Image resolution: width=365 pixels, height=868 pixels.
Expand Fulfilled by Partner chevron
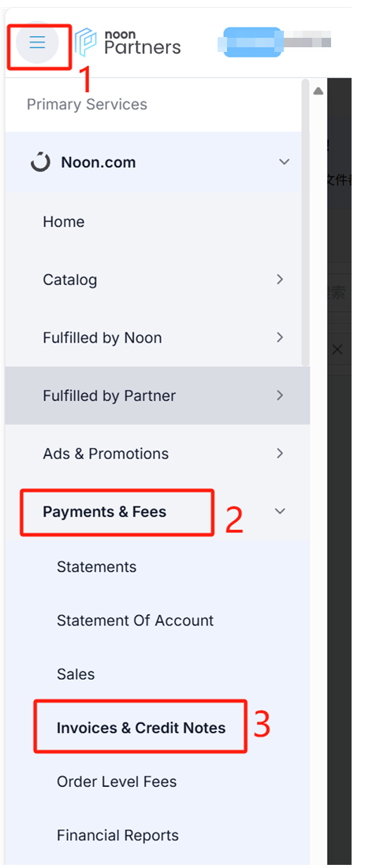point(280,395)
